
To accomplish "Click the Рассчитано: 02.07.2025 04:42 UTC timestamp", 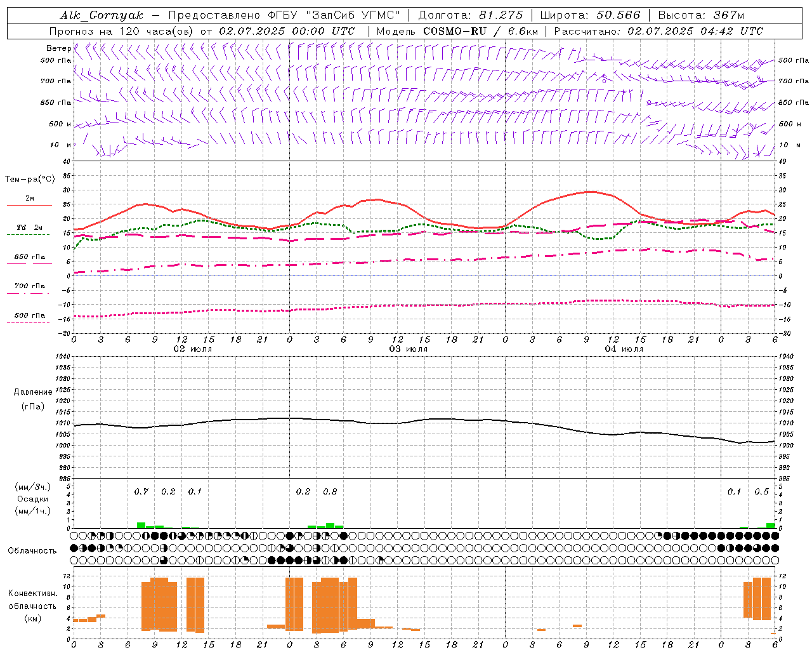I will click(658, 31).
